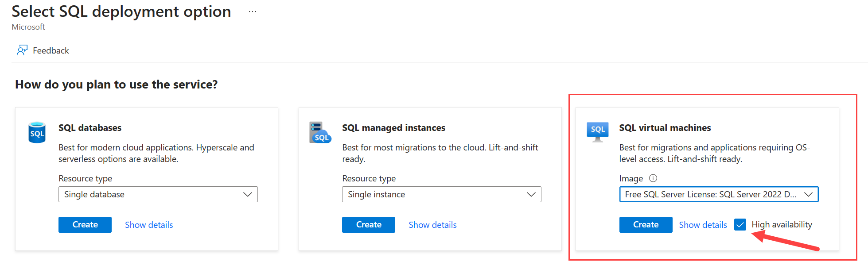The image size is (868, 273).
Task: Click the Resource type label under SQL managed instances
Action: (369, 178)
